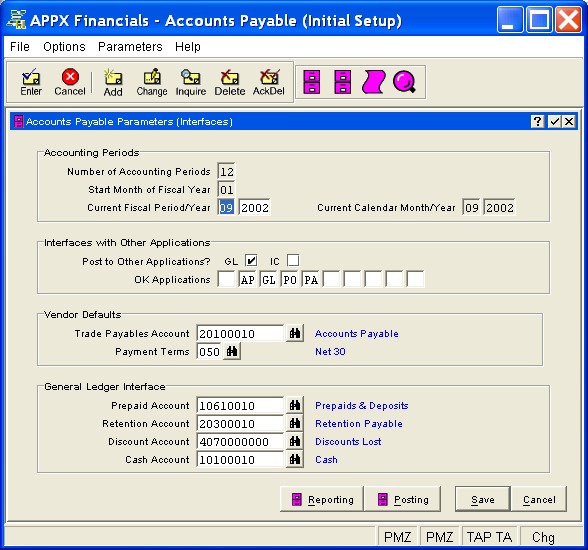Image resolution: width=588 pixels, height=550 pixels.
Task: Choose the Inquire toolbar icon
Action: click(191, 82)
